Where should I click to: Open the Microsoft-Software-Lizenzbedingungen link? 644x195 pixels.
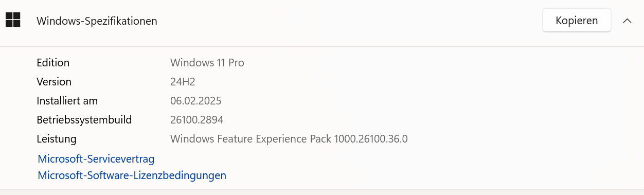(x=132, y=175)
